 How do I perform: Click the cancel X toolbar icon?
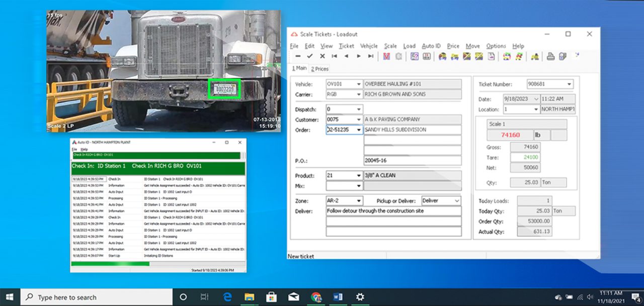pos(323,56)
